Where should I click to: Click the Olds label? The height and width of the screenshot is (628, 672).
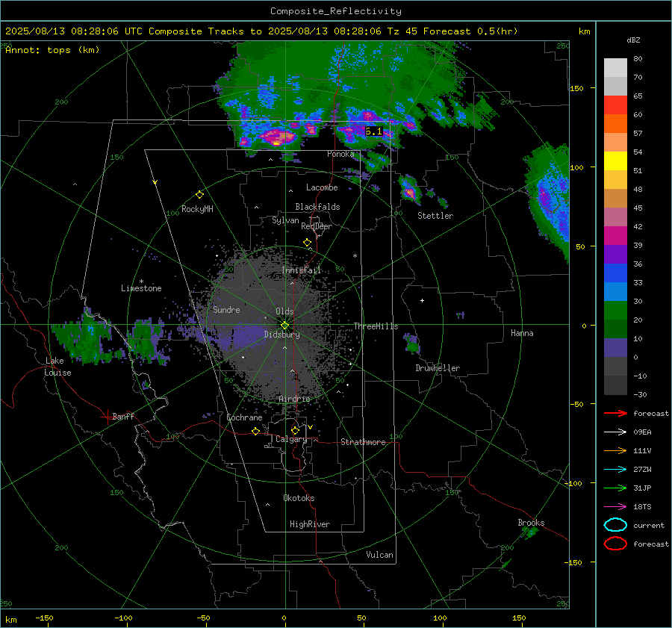(284, 311)
